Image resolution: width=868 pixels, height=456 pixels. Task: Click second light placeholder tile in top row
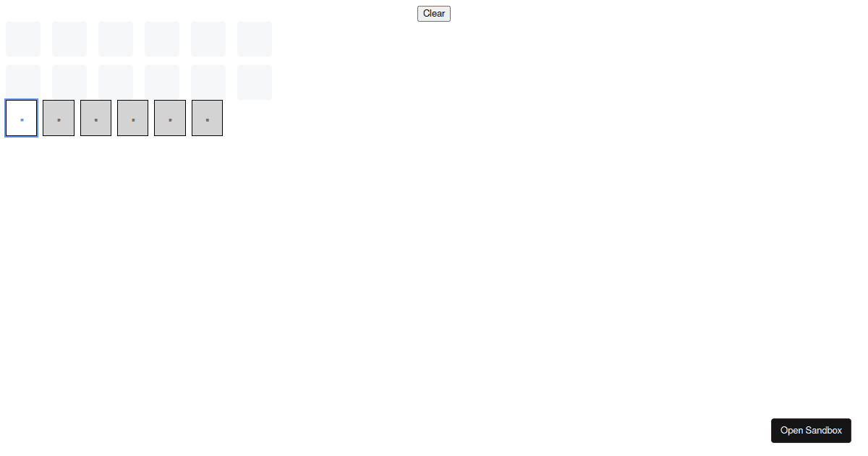pyautogui.click(x=69, y=39)
